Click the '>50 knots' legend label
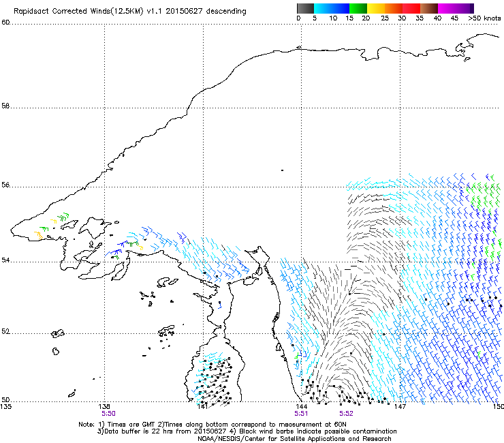504x443 pixels. pos(484,18)
